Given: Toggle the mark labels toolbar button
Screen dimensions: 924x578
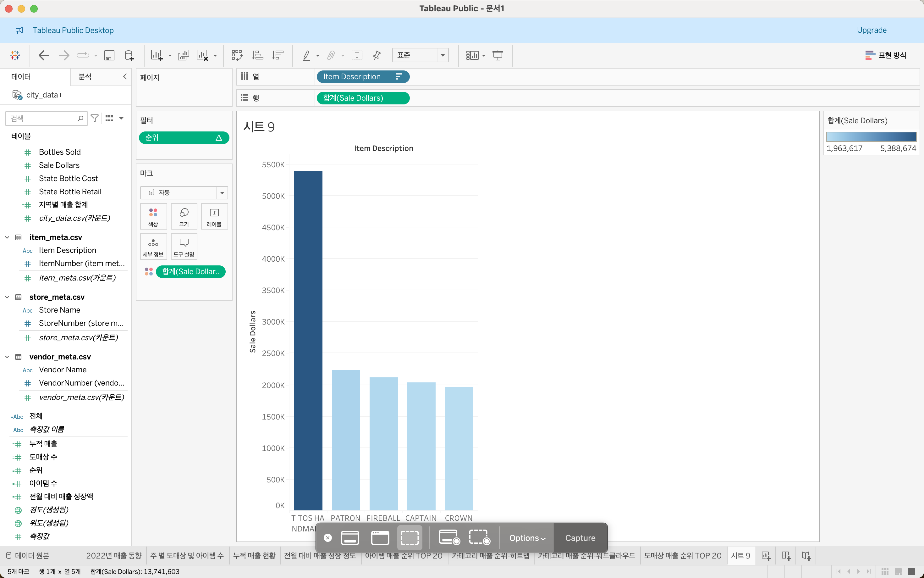Looking at the screenshot, I should tap(357, 55).
